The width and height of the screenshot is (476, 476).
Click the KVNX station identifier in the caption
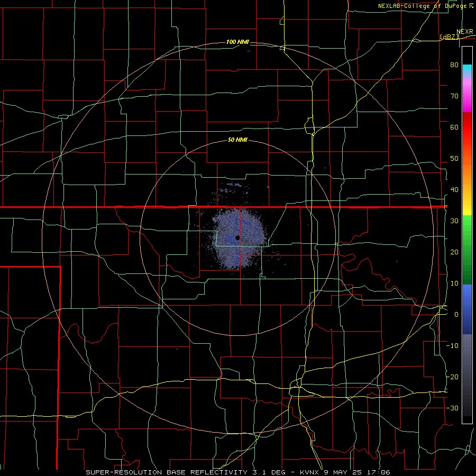coord(309,472)
